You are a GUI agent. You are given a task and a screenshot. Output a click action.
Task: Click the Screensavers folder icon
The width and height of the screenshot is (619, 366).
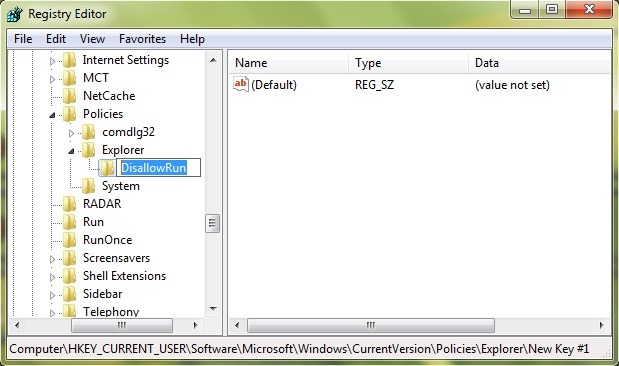[69, 258]
